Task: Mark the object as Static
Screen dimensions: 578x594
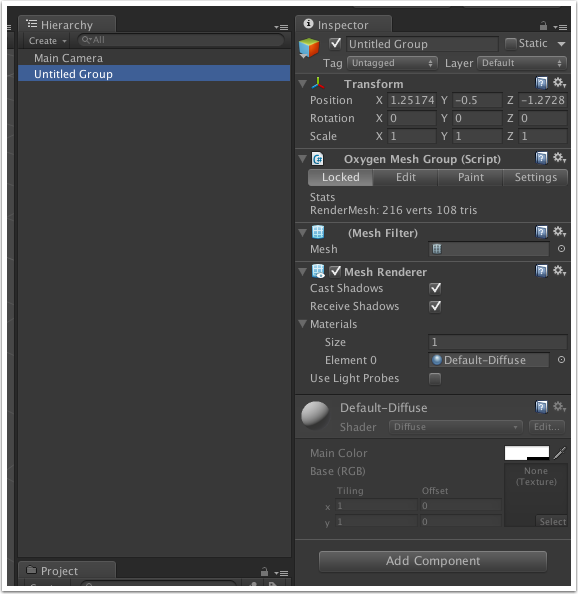Action: (511, 44)
